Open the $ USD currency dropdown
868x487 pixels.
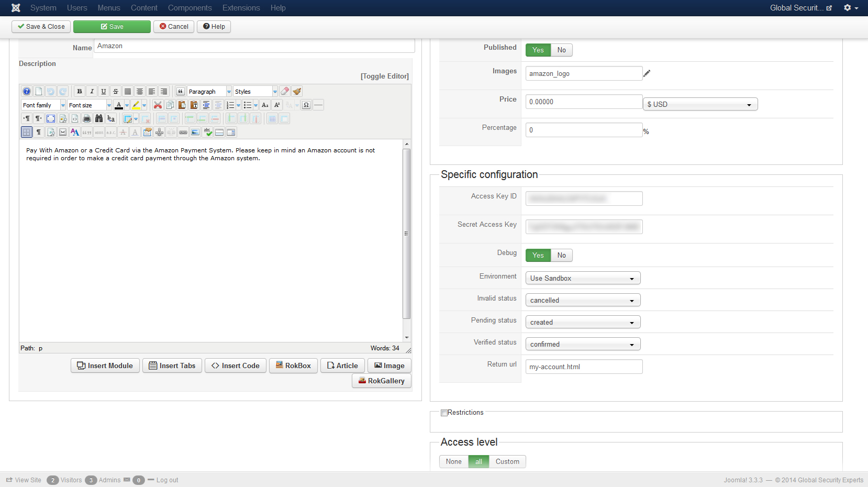coord(700,104)
